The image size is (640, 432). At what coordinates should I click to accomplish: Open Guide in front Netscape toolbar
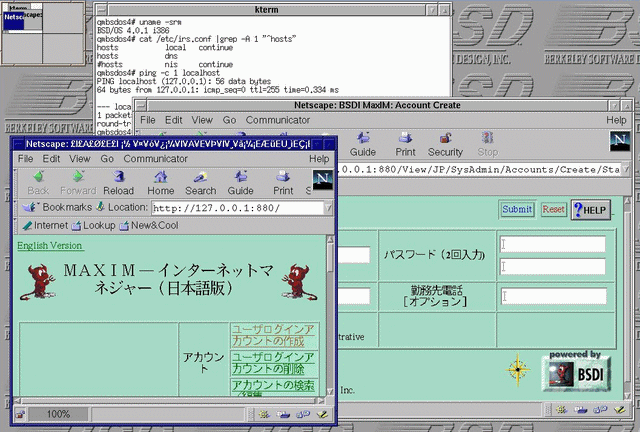pyautogui.click(x=240, y=182)
